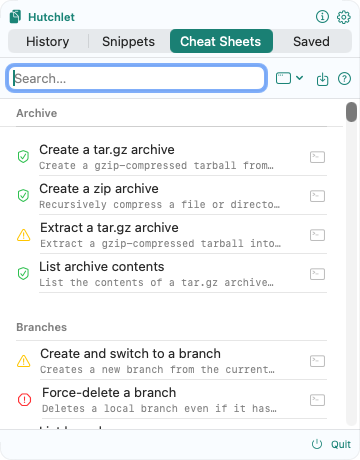Click the Archive section header
The height and width of the screenshot is (460, 360).
tap(37, 113)
